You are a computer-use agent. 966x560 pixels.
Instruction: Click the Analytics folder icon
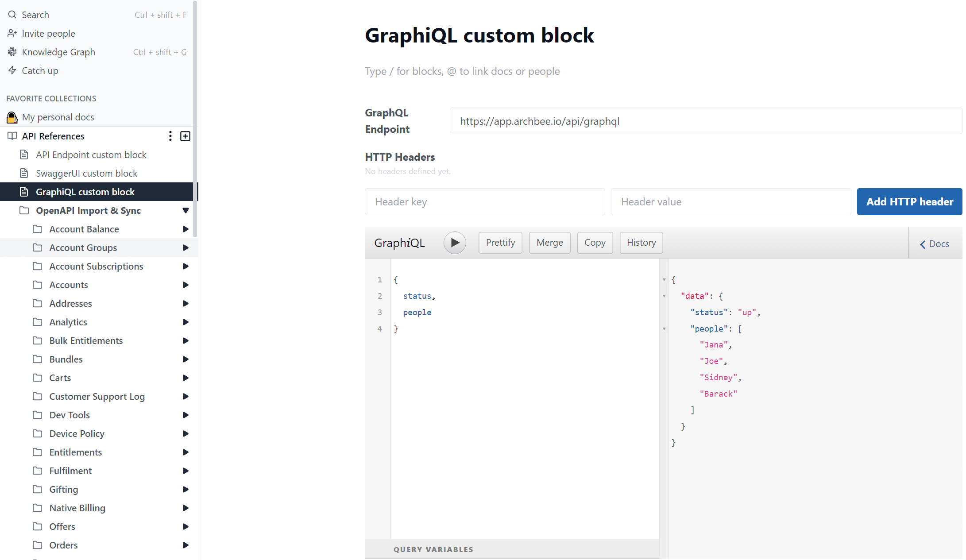[38, 322]
